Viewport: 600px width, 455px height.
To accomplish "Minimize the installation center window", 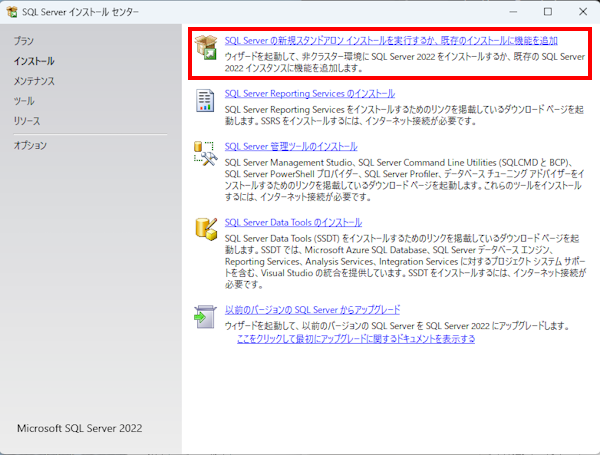I will coord(514,12).
